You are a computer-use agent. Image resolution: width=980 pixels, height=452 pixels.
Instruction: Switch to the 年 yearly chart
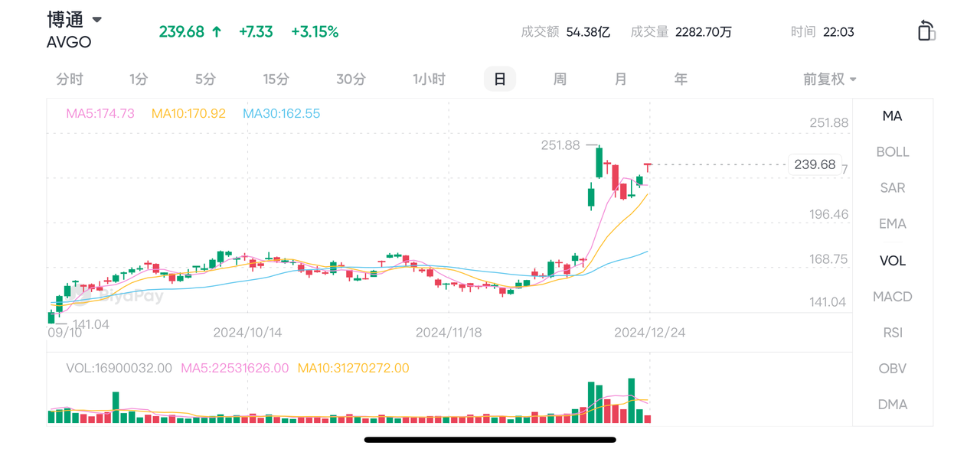pos(681,79)
